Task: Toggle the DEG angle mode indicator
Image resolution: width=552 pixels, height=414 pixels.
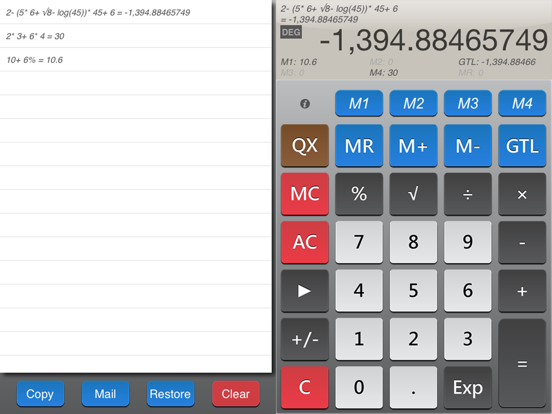Action: [291, 32]
